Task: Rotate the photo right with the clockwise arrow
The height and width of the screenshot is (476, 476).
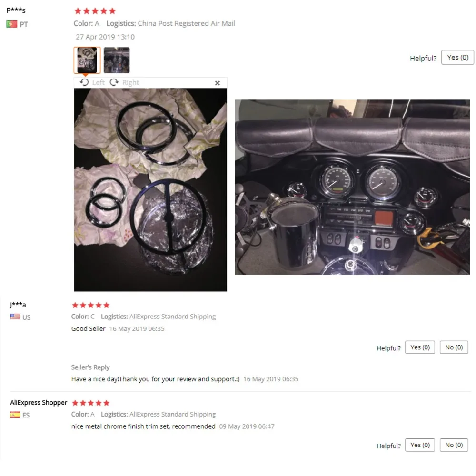Action: click(114, 82)
